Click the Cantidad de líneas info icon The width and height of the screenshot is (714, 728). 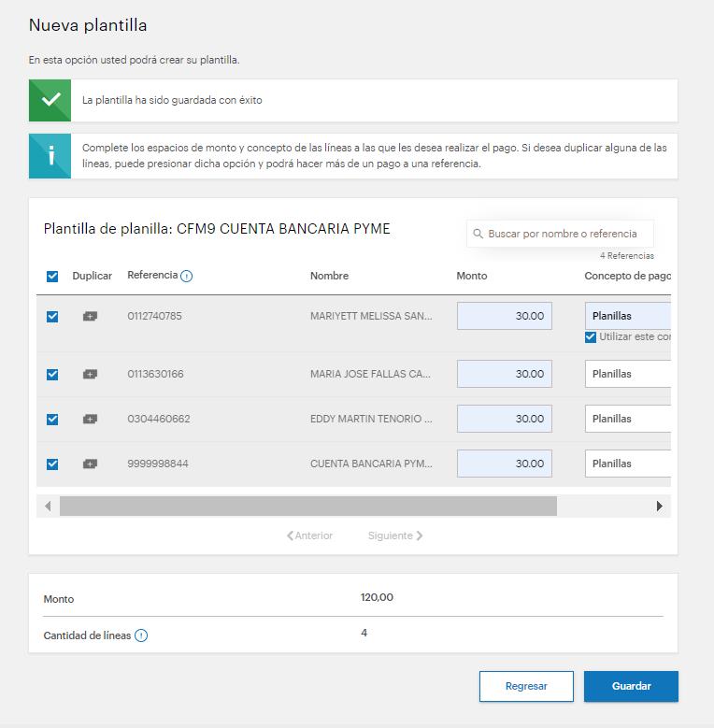[x=141, y=635]
